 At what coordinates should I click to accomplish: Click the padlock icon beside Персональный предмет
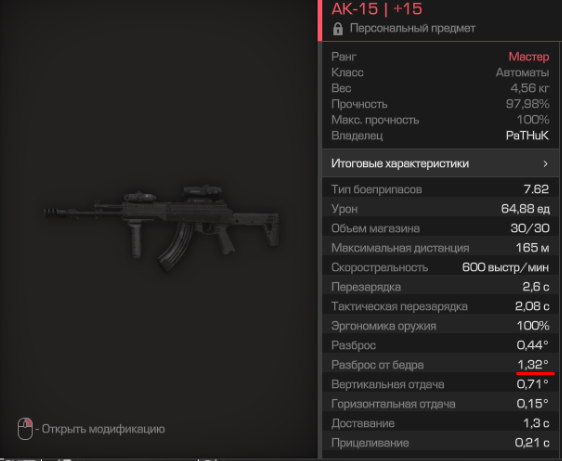coord(338,29)
